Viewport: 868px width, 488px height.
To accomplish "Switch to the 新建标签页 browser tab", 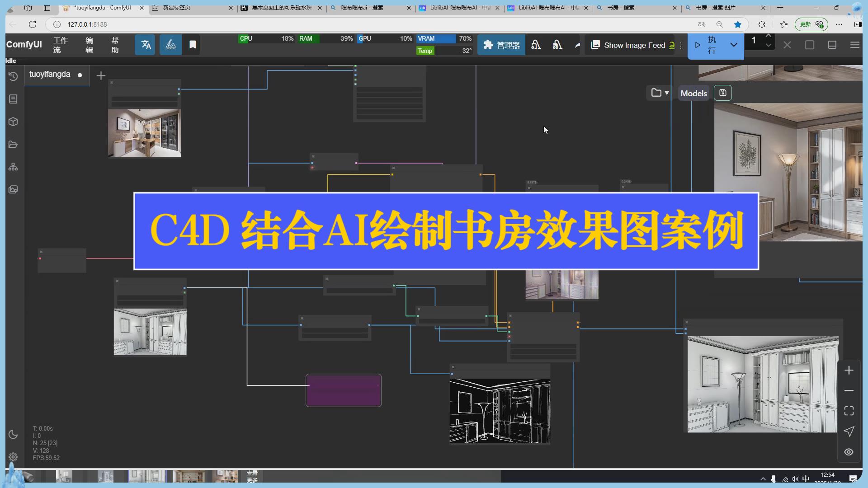I will click(x=192, y=8).
